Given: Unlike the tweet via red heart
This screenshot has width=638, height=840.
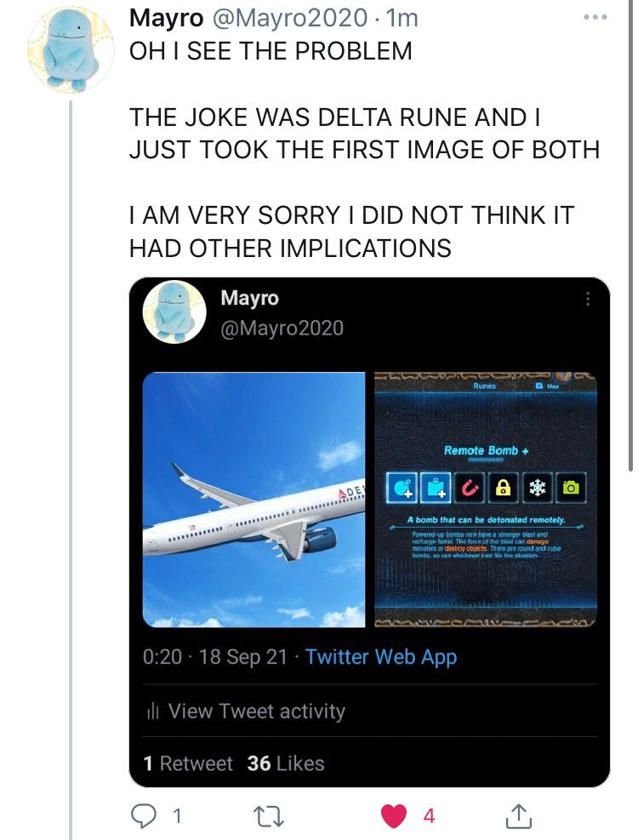Looking at the screenshot, I should pos(395,816).
